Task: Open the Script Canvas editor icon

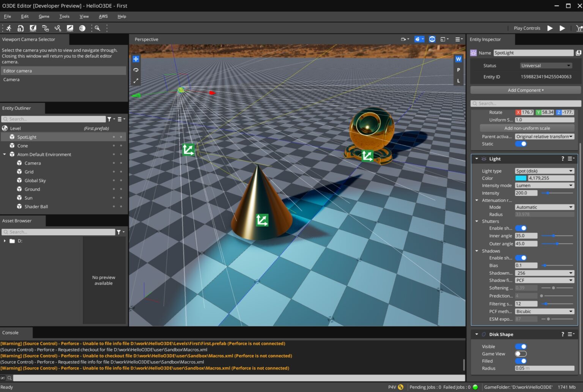Action: (45, 28)
